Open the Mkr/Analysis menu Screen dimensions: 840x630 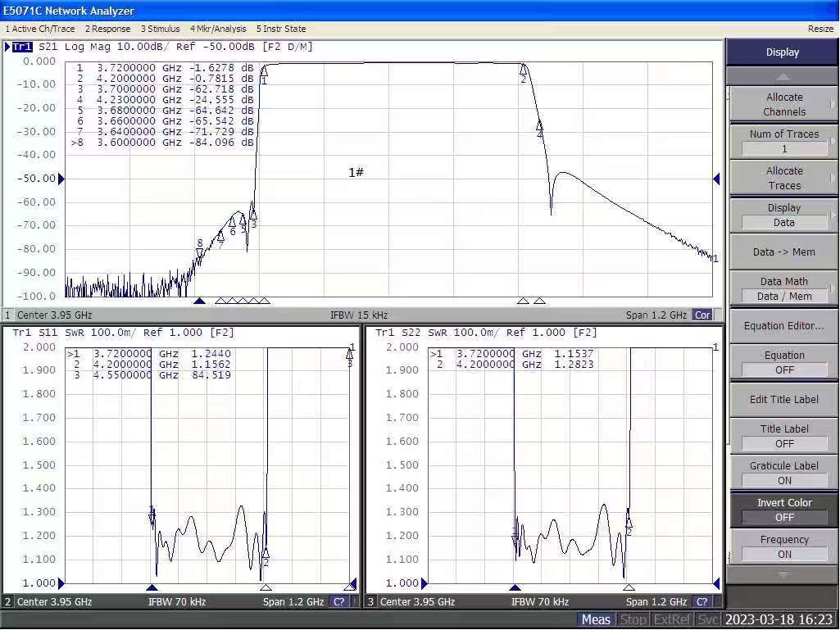(x=217, y=29)
